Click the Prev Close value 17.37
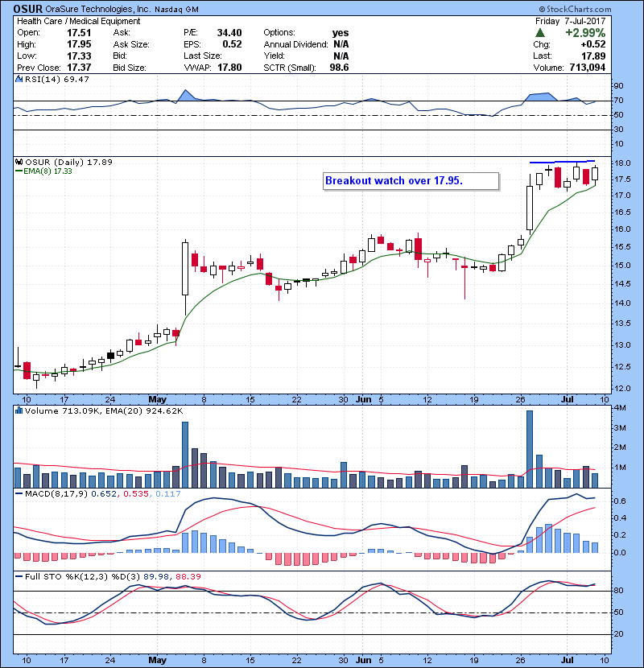The image size is (644, 668). coord(79,68)
